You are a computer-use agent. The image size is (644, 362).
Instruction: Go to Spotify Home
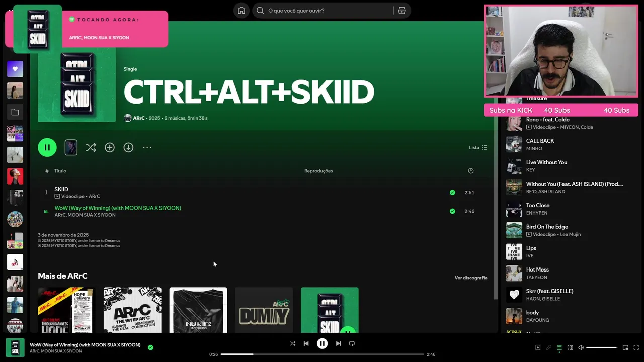[x=242, y=11]
